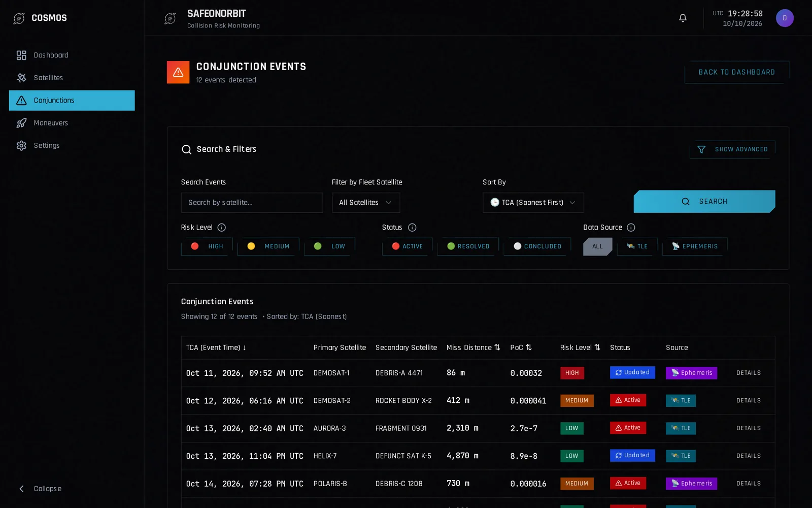Viewport: 812px width, 508px height.
Task: Open notifications bell icon
Action: pos(683,18)
